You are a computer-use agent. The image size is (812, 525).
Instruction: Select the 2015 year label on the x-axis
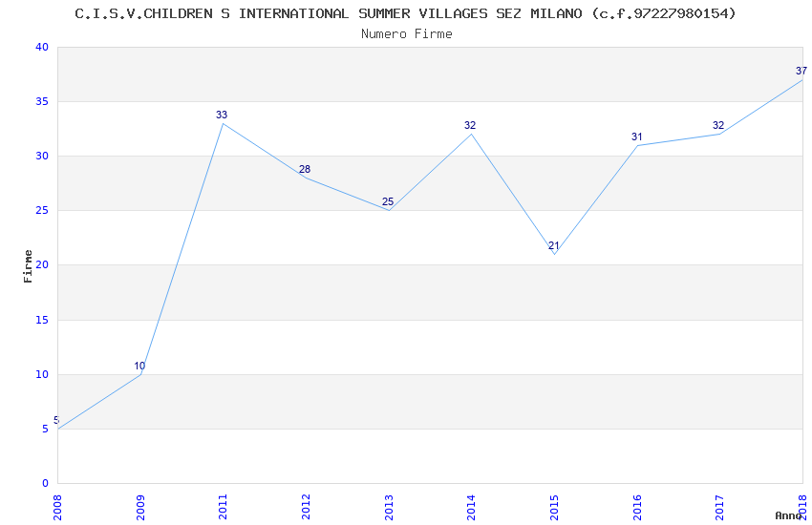click(554, 506)
